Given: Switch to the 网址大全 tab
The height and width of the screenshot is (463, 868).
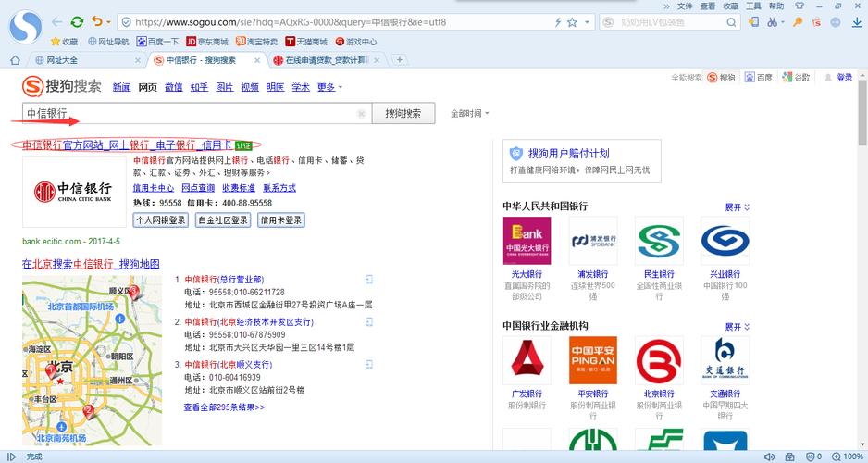Looking at the screenshot, I should coord(89,60).
